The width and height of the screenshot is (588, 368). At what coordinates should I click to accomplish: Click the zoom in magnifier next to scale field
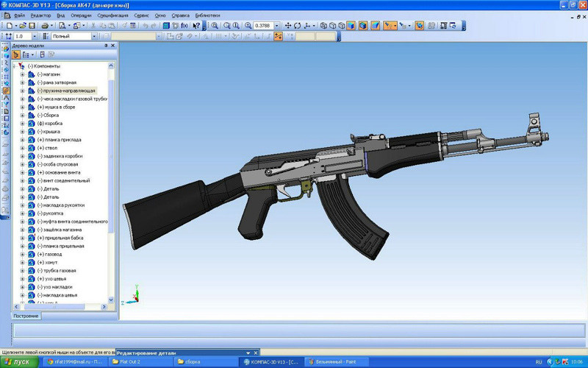248,26
